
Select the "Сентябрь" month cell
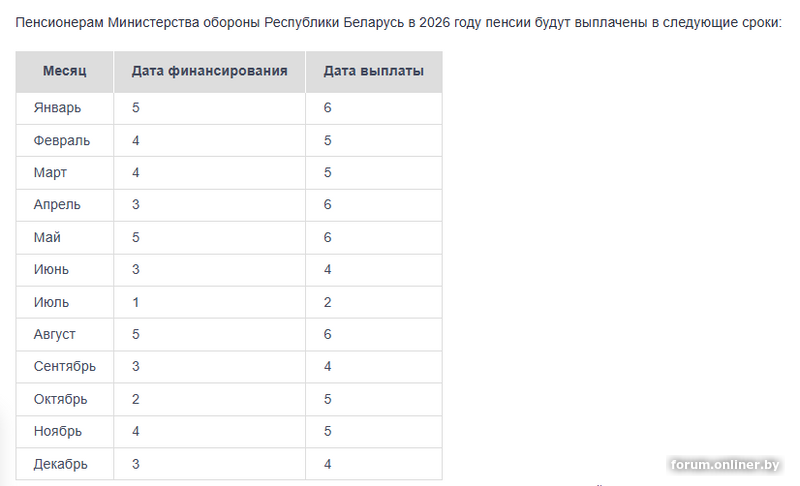pos(65,367)
